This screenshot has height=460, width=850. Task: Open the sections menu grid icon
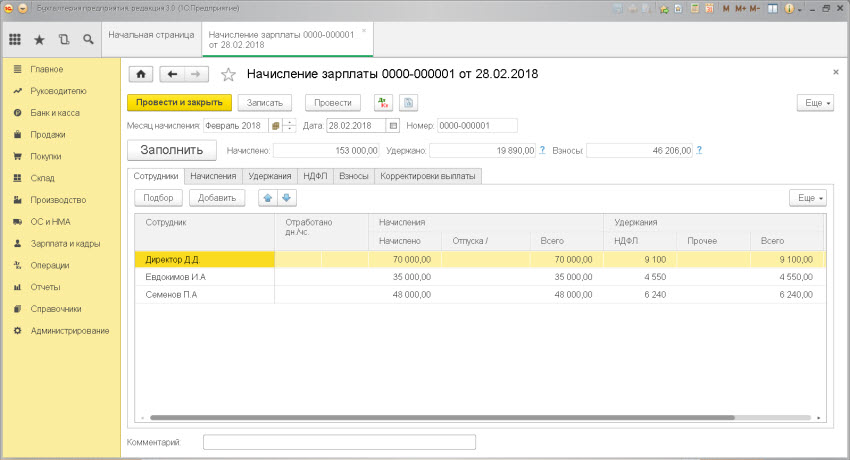pyautogui.click(x=15, y=40)
